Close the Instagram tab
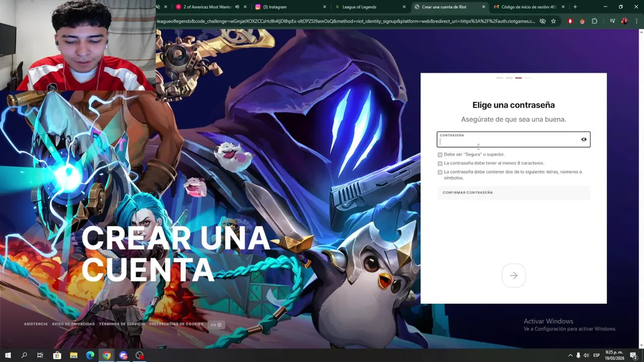 (325, 7)
